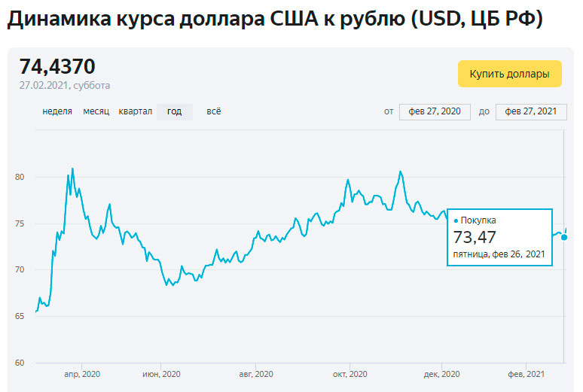Screen dimensions: 583x392
Task: Click the от date field фев 27, 2020
Action: pos(435,111)
